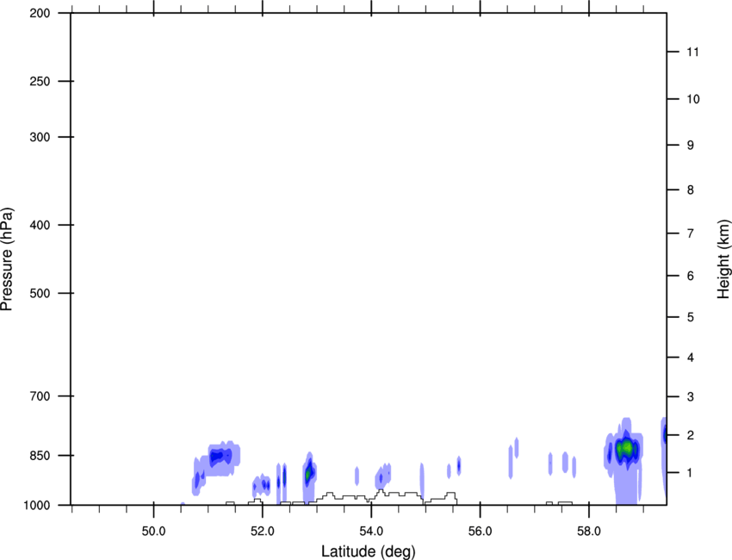Click the 'Pressure (hPa)' axis title
732x560 pixels.
point(7,259)
